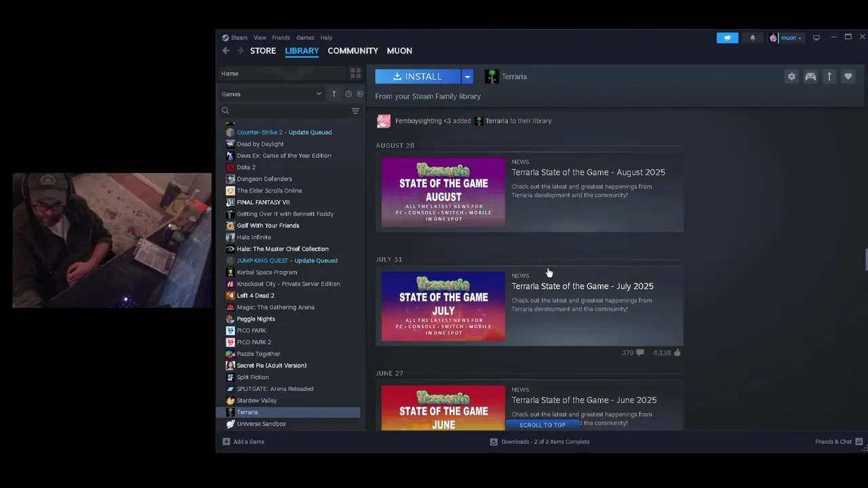Open the Help menu

[326, 38]
